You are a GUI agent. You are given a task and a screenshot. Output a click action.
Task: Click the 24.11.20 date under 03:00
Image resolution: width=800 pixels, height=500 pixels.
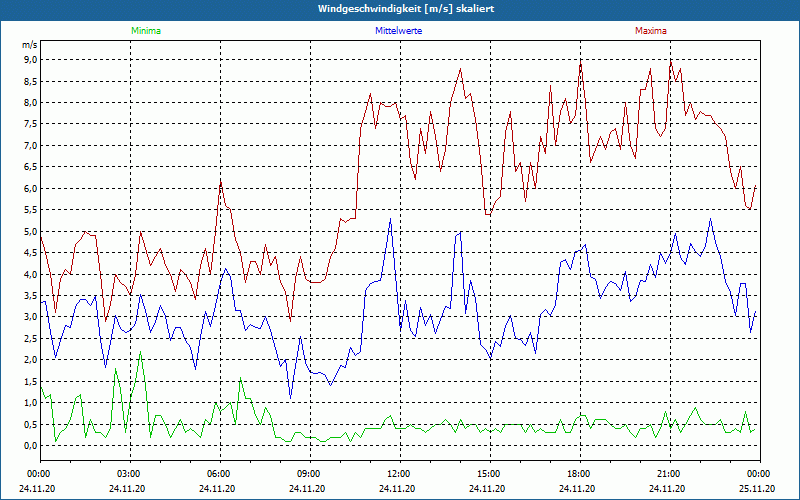127,488
